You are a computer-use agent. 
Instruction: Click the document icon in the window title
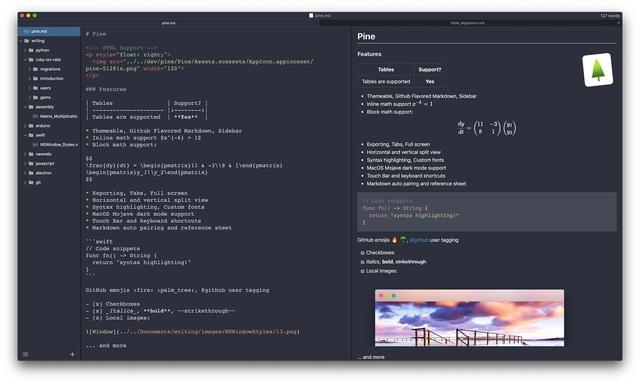tap(311, 16)
